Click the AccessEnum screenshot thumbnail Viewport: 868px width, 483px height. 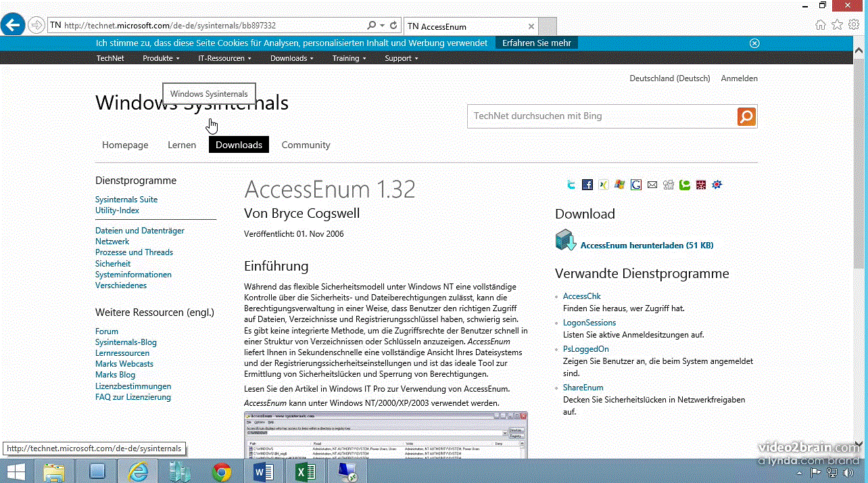pyautogui.click(x=385, y=435)
